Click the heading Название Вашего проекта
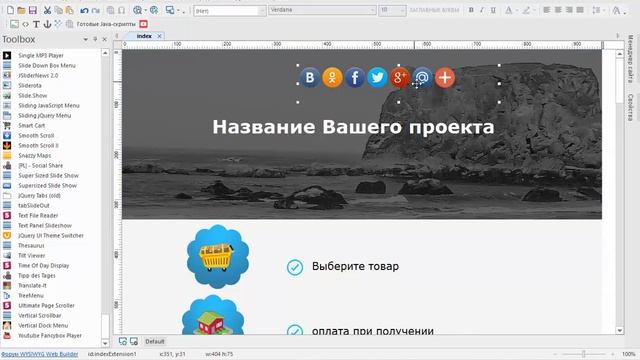Screen dimensions: 640x360 click(x=353, y=127)
